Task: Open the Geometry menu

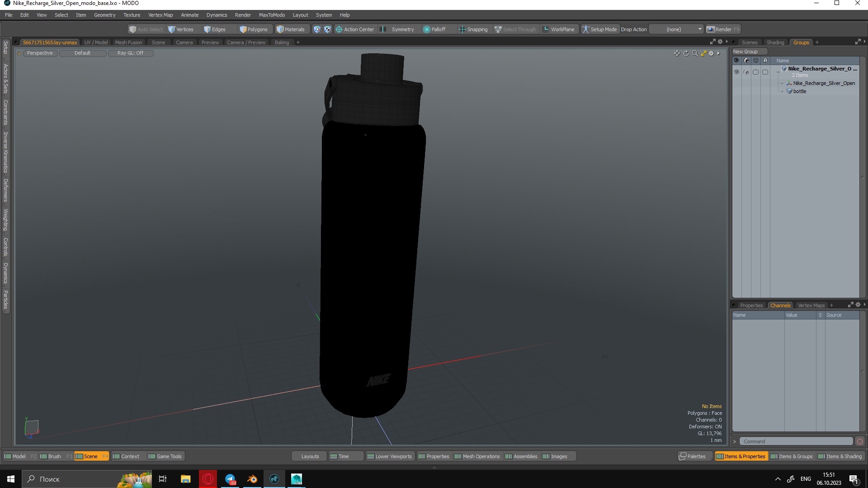Action: 104,15
